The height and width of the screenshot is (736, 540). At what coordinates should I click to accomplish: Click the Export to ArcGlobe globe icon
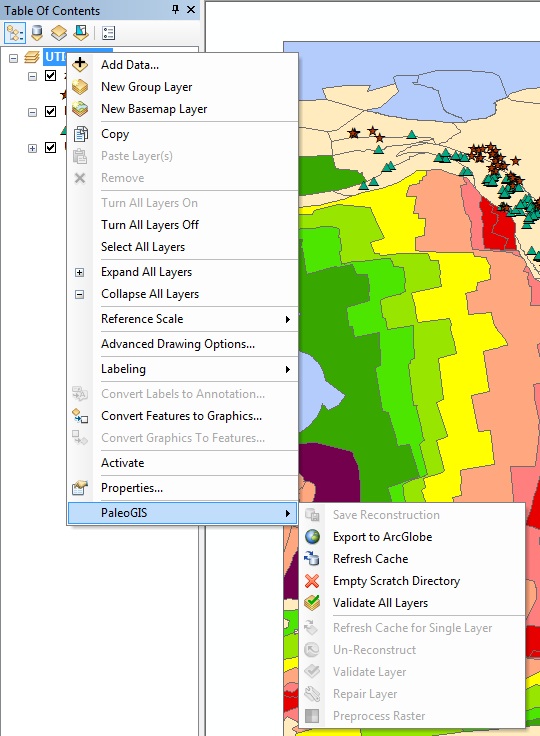(x=312, y=537)
